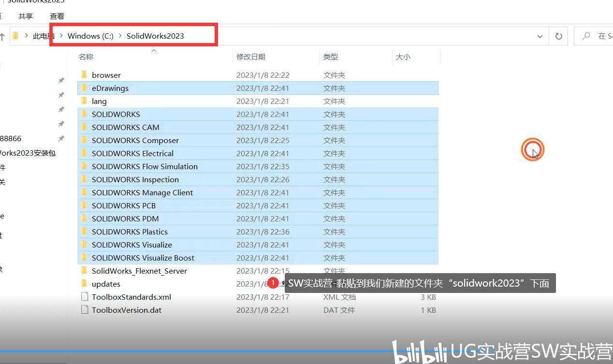Screen dimensions: 613x364
Task: Click the 2023/1/8 22:22 date of browser
Action: [263, 75]
